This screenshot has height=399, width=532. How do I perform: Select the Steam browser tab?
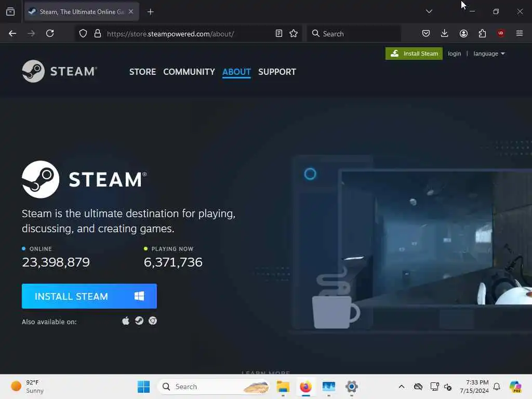click(82, 12)
